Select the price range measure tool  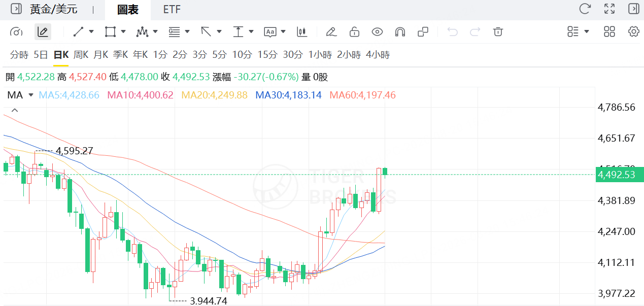click(x=238, y=32)
